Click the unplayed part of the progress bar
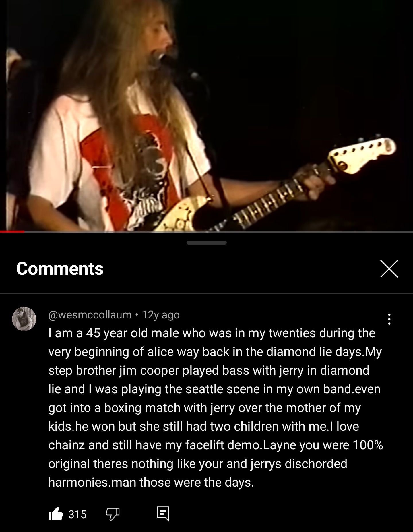Viewport: 413px width, 532px height. (219, 231)
